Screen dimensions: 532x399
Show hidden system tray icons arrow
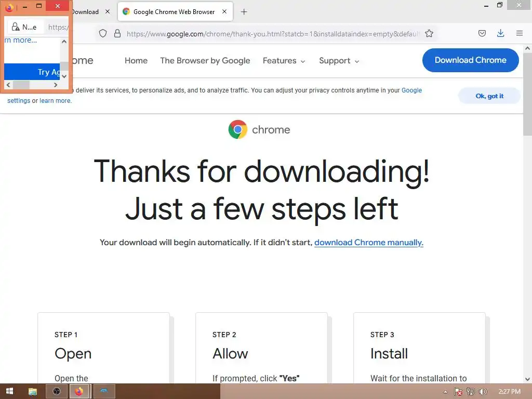(445, 392)
